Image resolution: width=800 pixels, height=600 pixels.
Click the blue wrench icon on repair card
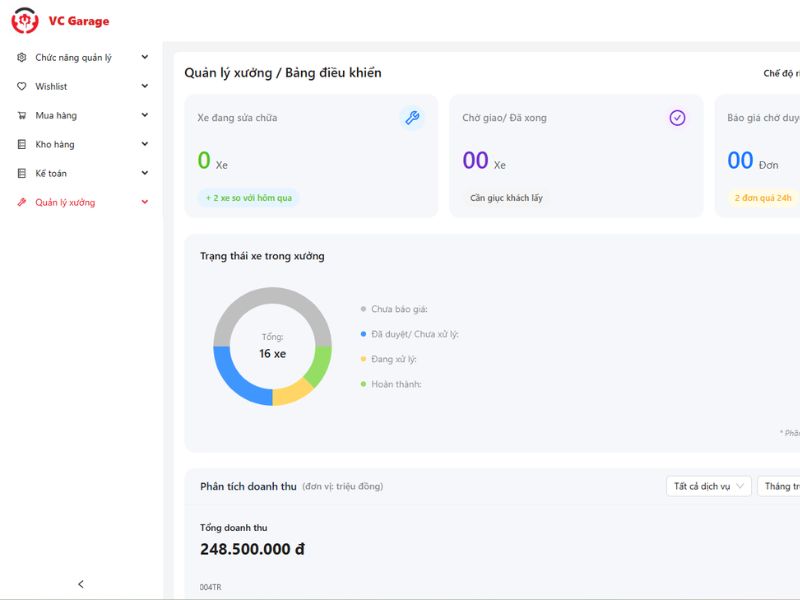tap(412, 118)
